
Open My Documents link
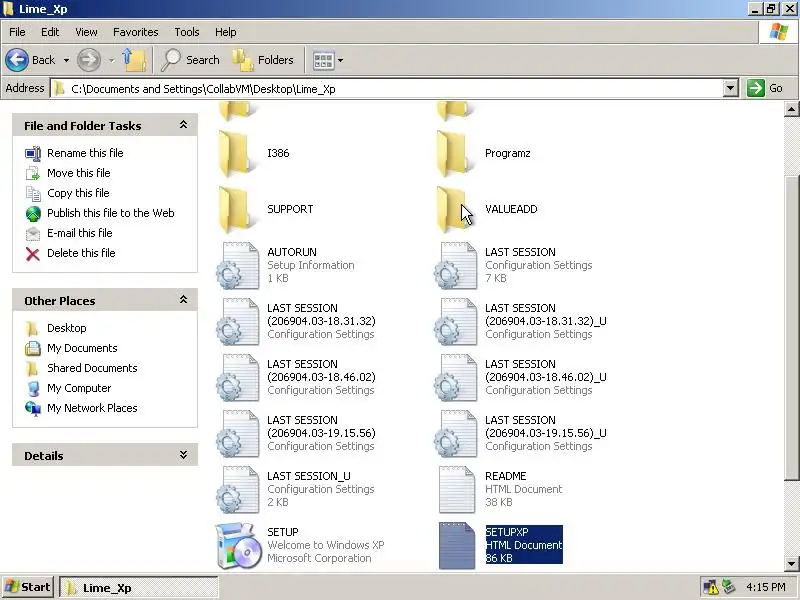(x=71, y=348)
